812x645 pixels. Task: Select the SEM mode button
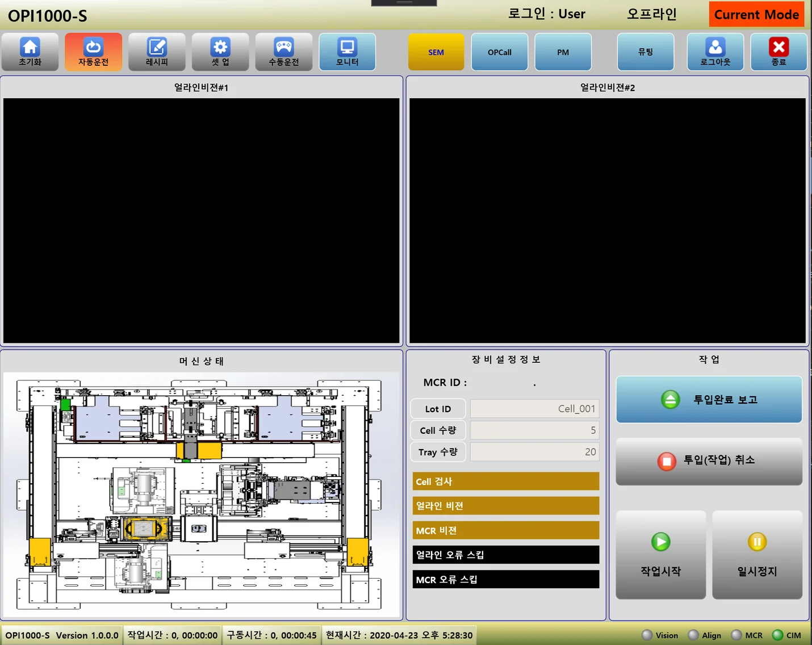(436, 52)
